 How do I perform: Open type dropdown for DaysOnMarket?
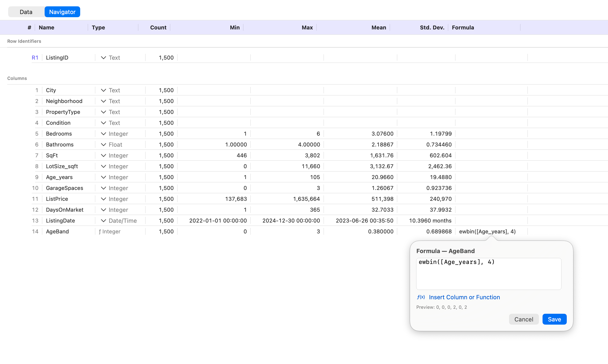pyautogui.click(x=103, y=210)
